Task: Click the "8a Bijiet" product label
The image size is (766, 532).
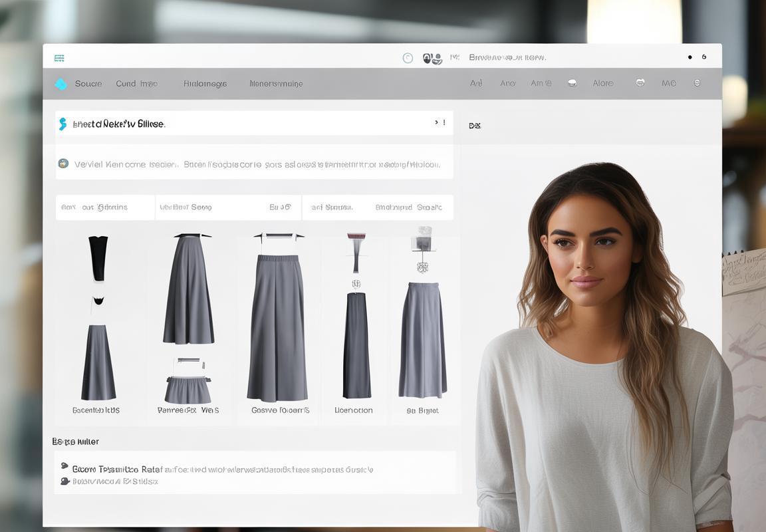Action: 423,411
